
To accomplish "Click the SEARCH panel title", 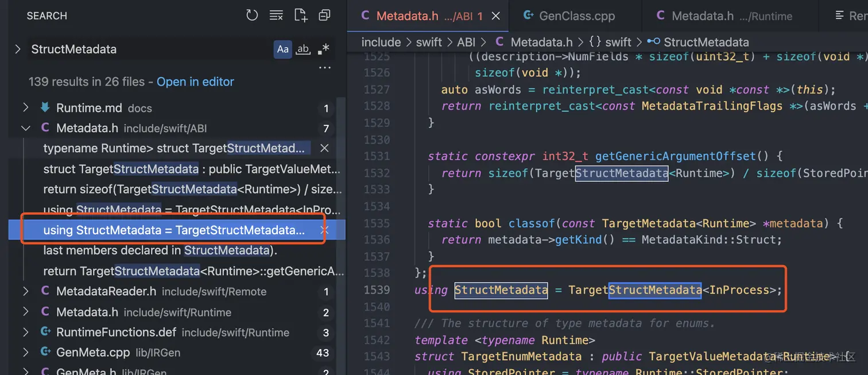I will coord(46,16).
